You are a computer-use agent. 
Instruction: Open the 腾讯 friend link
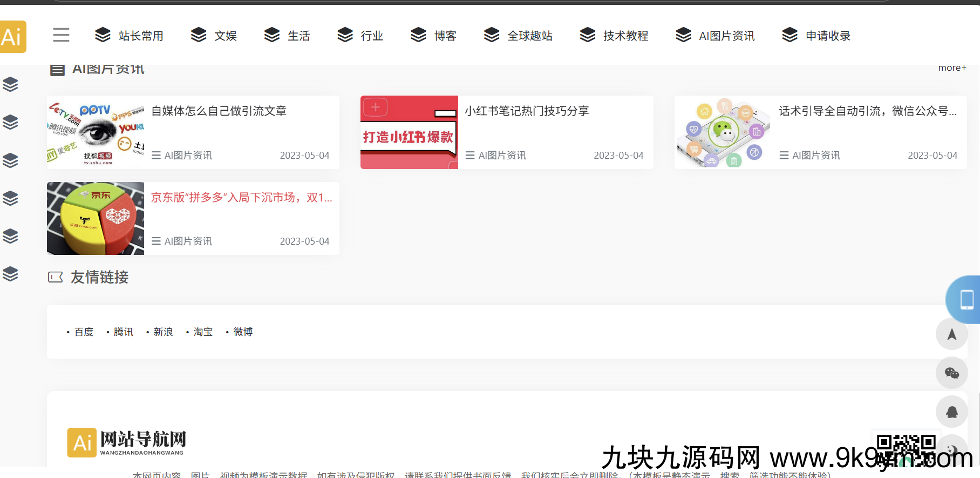pyautogui.click(x=124, y=332)
